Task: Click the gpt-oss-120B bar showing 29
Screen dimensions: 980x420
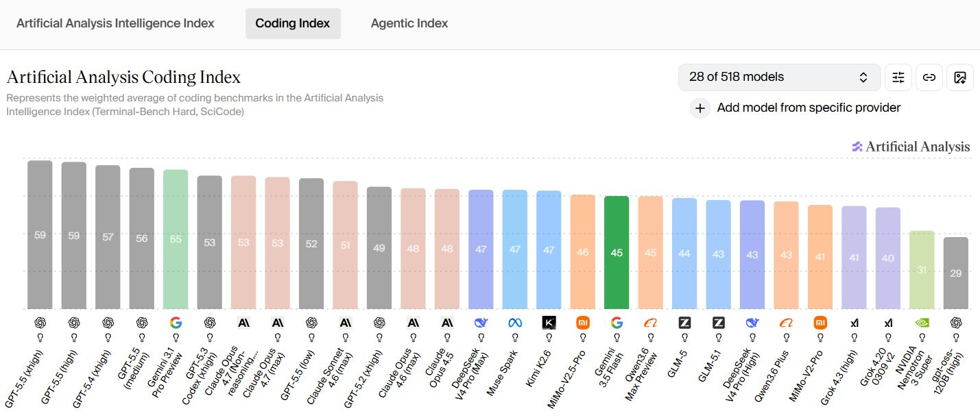Action: point(956,273)
